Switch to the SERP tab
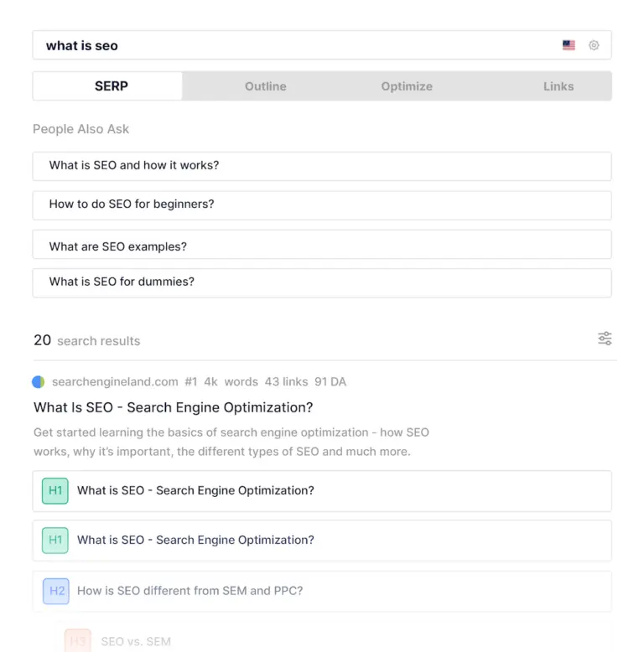 pos(111,86)
